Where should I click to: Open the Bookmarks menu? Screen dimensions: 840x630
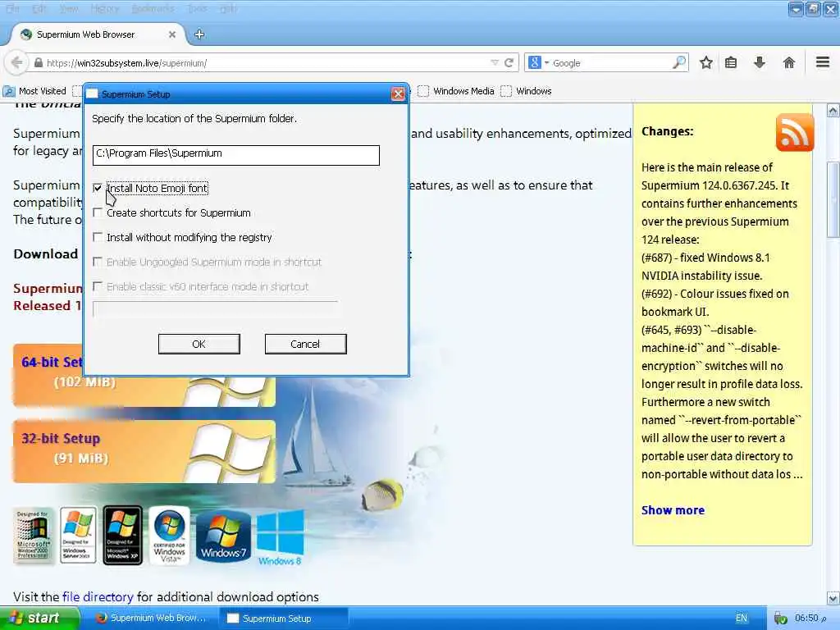click(x=153, y=8)
